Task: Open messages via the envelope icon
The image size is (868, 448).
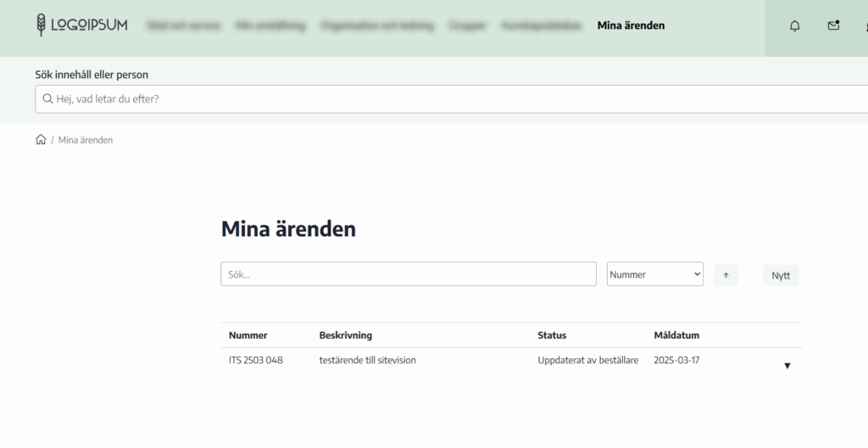Action: click(x=833, y=26)
